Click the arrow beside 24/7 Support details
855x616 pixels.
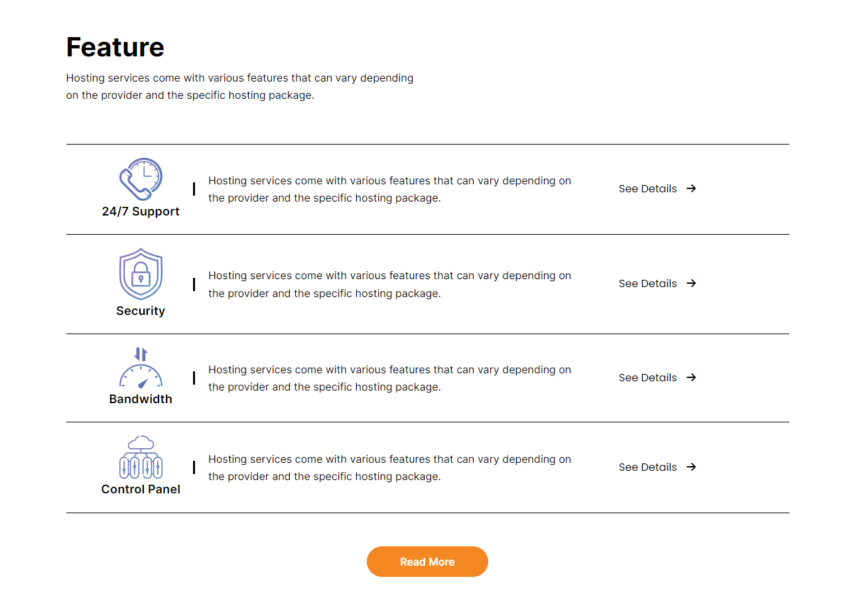(x=691, y=188)
